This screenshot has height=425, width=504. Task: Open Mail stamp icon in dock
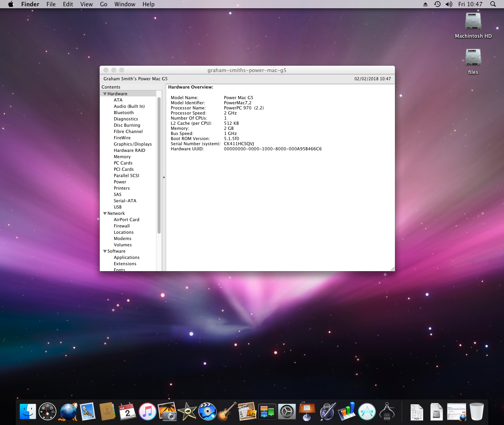88,412
